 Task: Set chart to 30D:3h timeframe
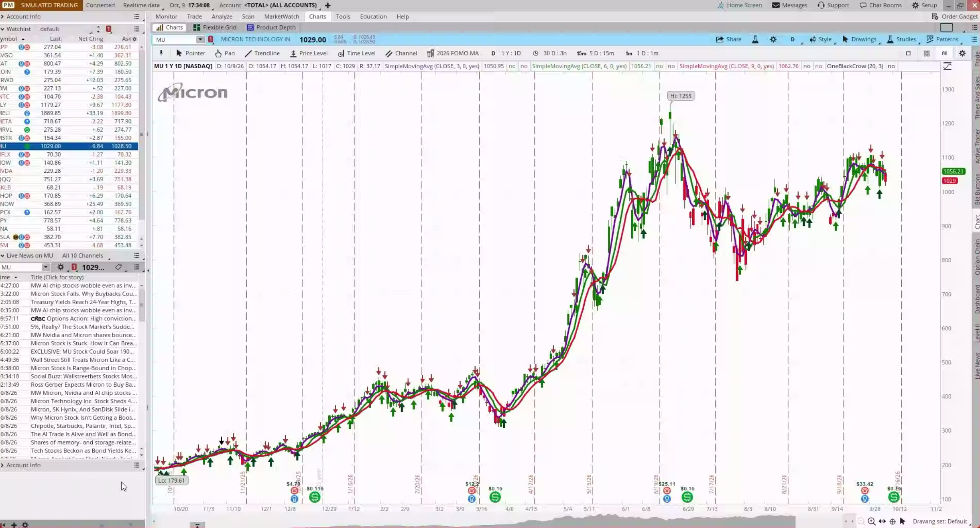550,53
